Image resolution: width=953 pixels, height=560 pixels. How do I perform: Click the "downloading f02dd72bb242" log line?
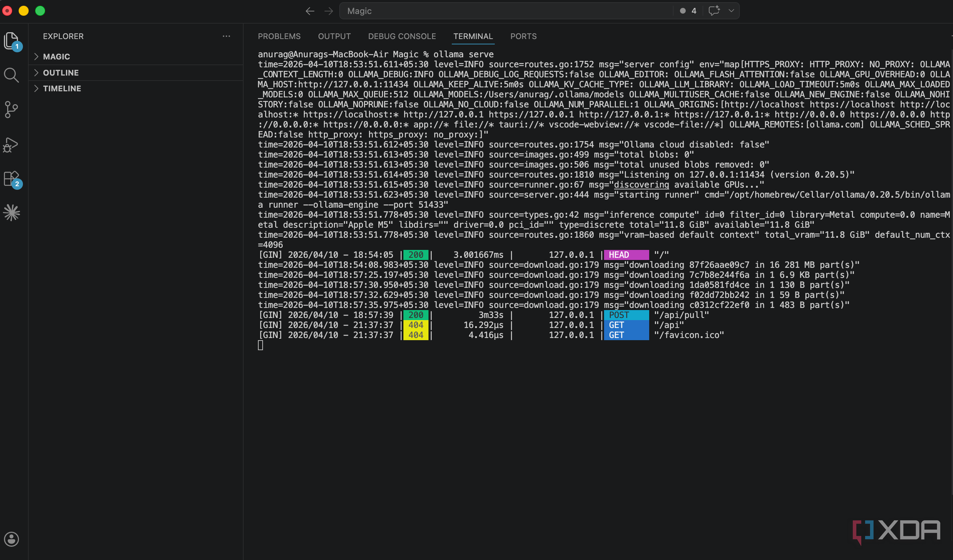click(x=551, y=295)
